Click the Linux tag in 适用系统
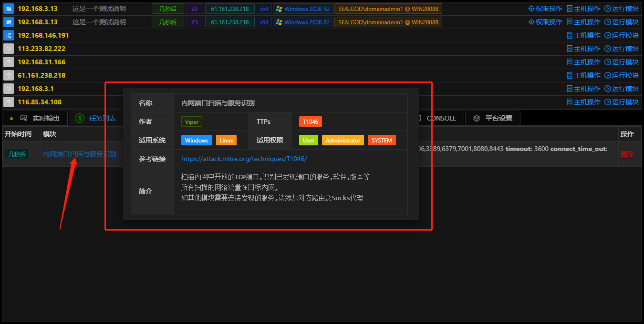The image size is (644, 324). (x=227, y=140)
